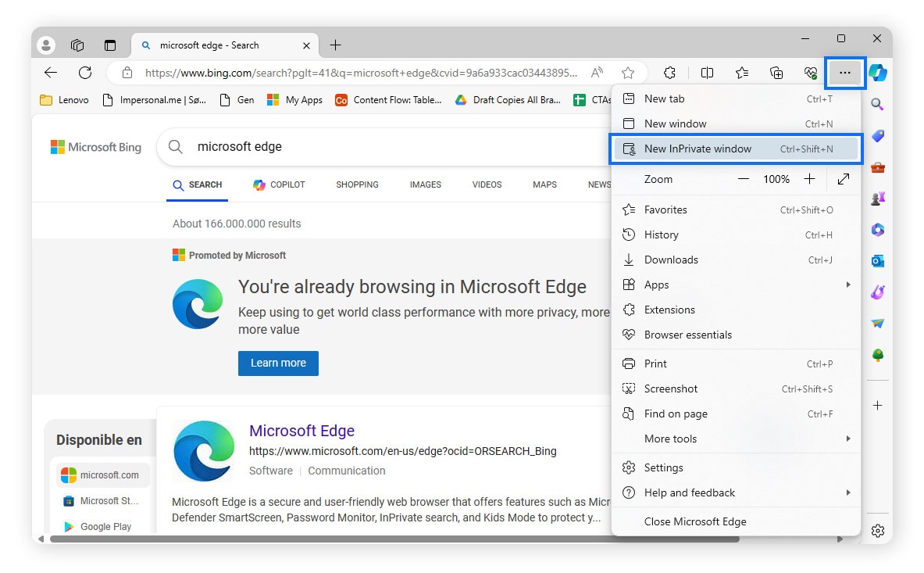The image size is (924, 573).
Task: Open the Microsoft Edge result link
Action: [301, 431]
